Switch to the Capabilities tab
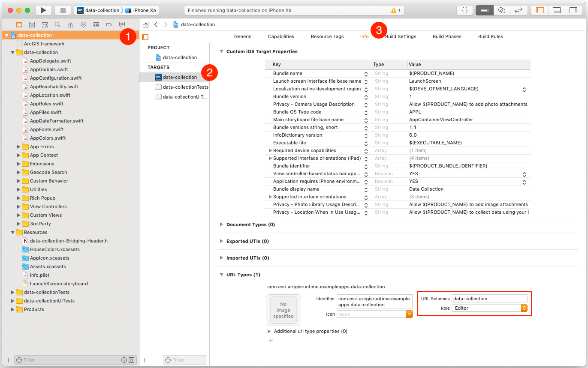588x368 pixels. pyautogui.click(x=281, y=36)
